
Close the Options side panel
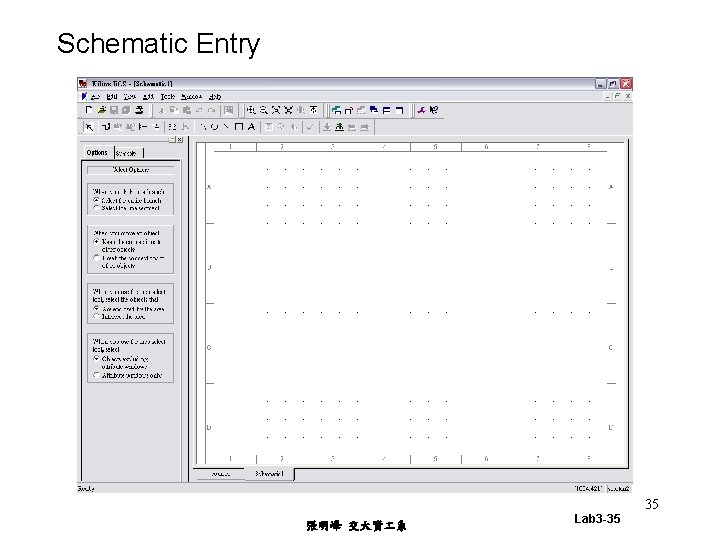tap(180, 140)
